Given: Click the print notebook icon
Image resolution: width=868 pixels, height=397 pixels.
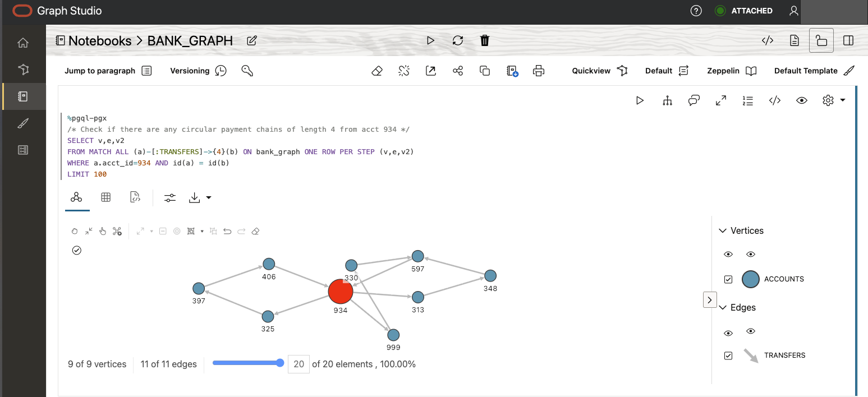Looking at the screenshot, I should 539,71.
